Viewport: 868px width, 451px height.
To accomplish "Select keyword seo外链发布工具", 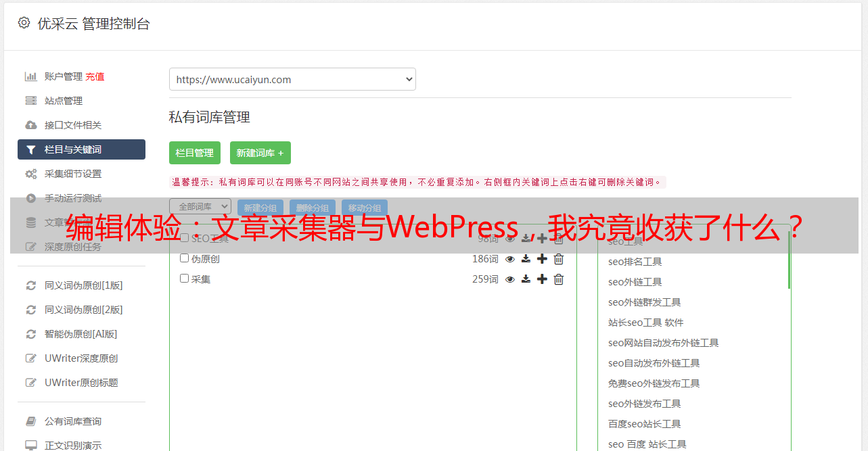I will pyautogui.click(x=644, y=404).
